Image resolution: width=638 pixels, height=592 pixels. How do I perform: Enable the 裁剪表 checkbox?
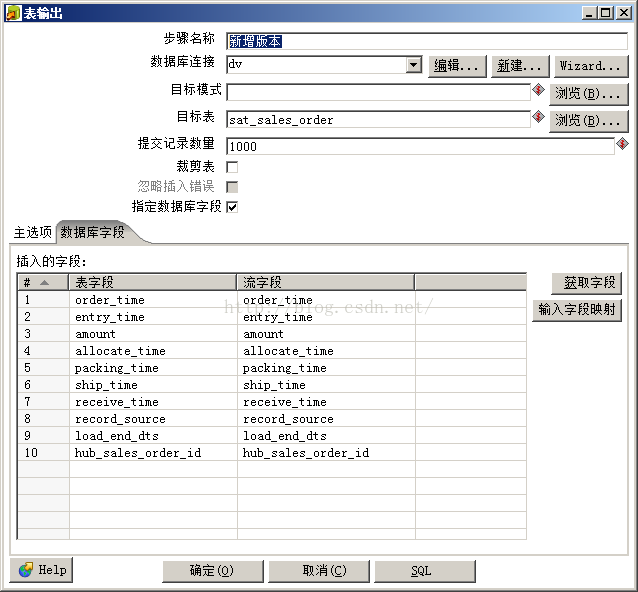tap(232, 167)
